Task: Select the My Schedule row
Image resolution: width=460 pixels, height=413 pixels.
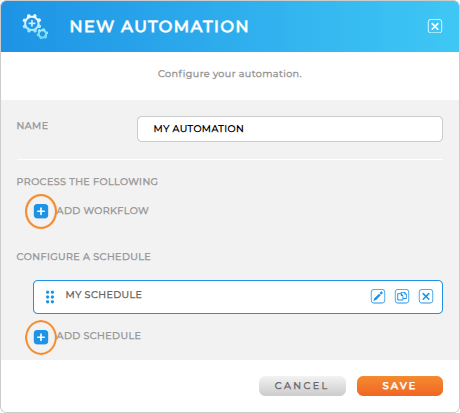Action: [x=238, y=297]
